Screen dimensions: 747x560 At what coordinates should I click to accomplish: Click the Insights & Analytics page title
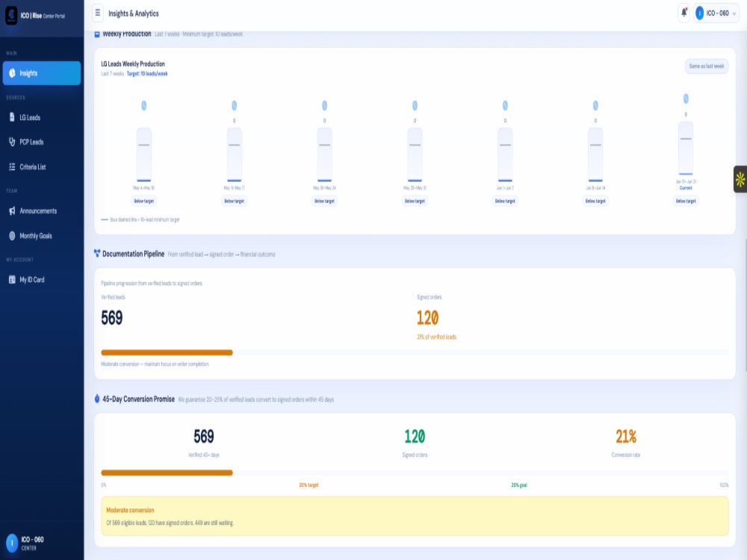(x=134, y=13)
